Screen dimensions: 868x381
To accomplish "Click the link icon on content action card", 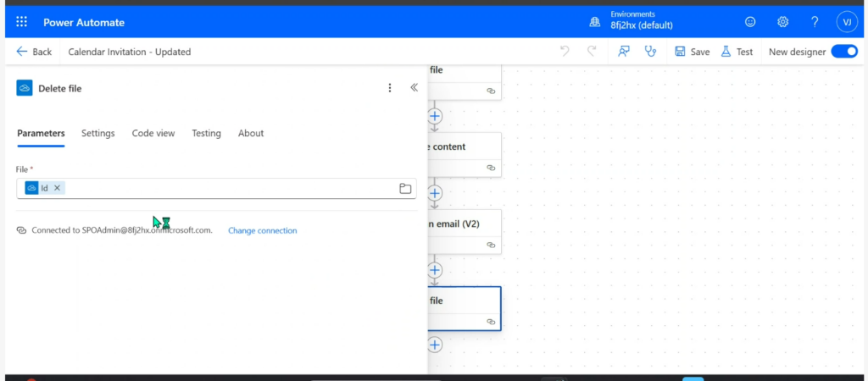I will pos(491,168).
